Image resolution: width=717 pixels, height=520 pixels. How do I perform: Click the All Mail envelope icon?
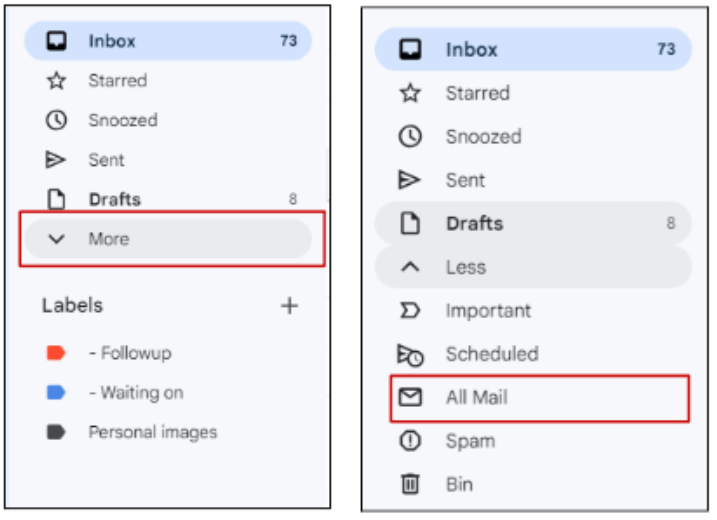410,397
